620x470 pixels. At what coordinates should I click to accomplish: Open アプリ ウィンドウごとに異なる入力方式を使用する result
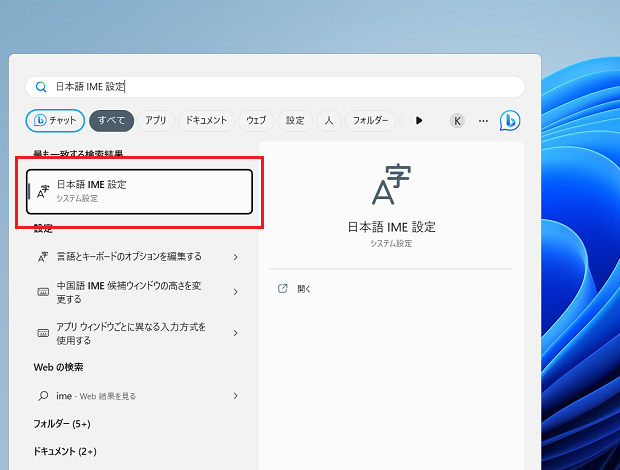coord(139,333)
